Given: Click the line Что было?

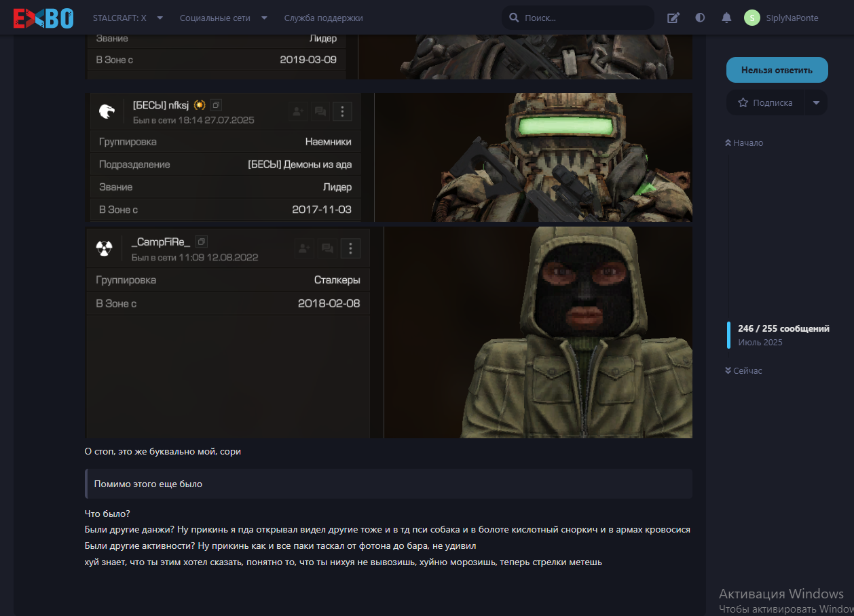Looking at the screenshot, I should tap(107, 514).
